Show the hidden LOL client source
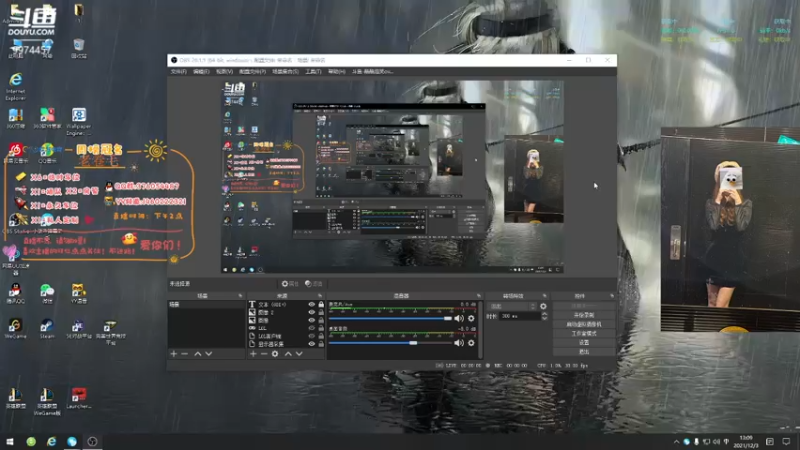The width and height of the screenshot is (800, 450). pyautogui.click(x=311, y=336)
